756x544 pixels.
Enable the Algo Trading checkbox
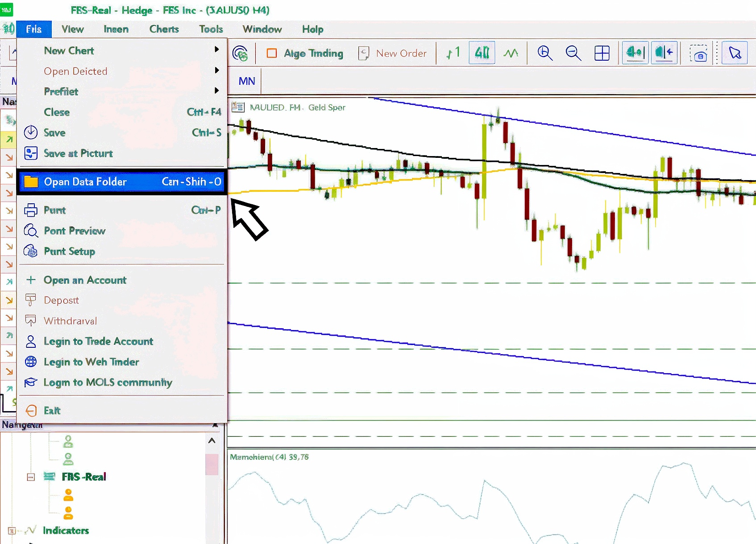(272, 53)
